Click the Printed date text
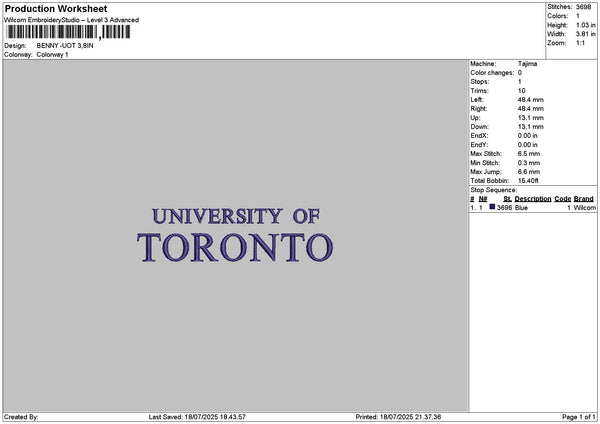600x424 pixels. [398, 417]
